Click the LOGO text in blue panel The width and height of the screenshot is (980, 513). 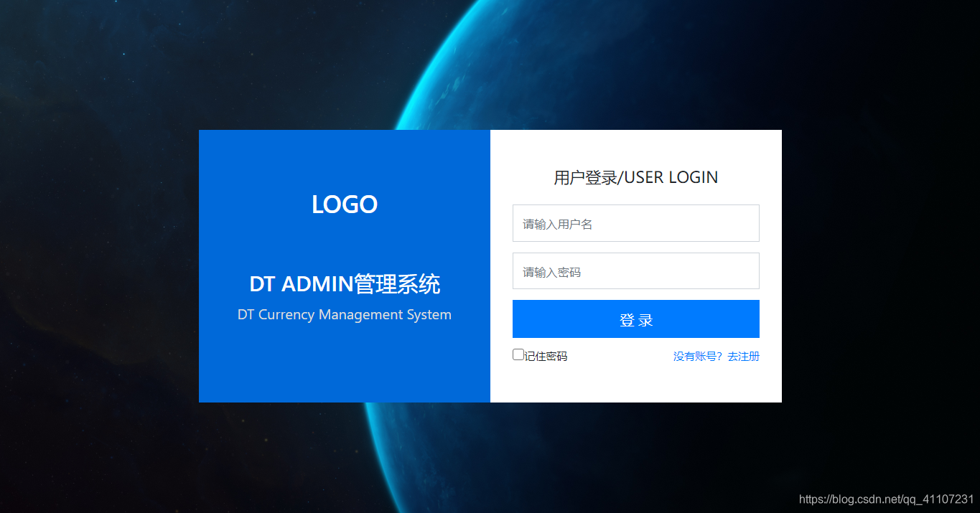click(x=345, y=204)
